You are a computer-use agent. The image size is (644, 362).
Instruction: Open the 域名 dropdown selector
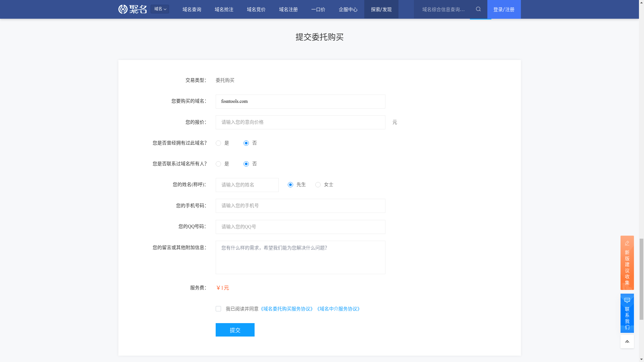pos(160,9)
